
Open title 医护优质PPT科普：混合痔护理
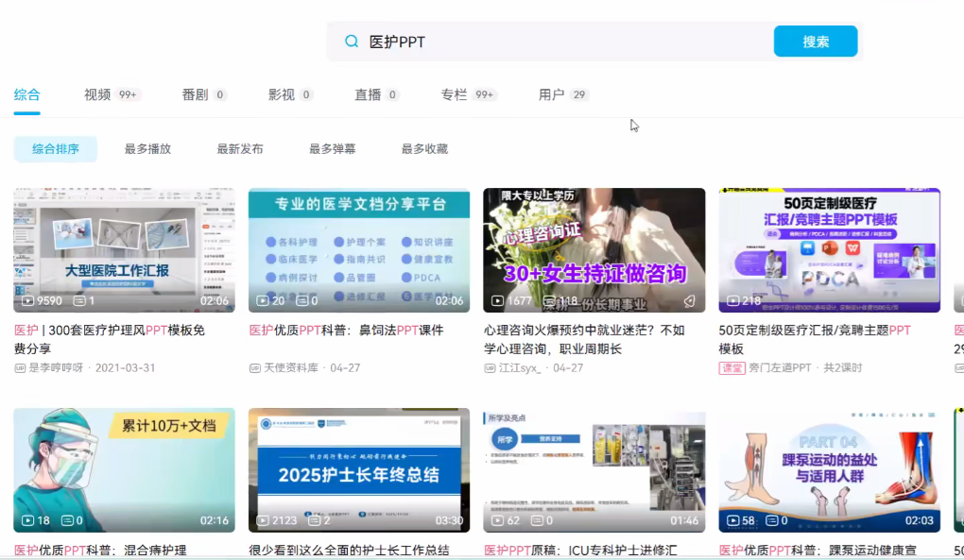pos(100,551)
